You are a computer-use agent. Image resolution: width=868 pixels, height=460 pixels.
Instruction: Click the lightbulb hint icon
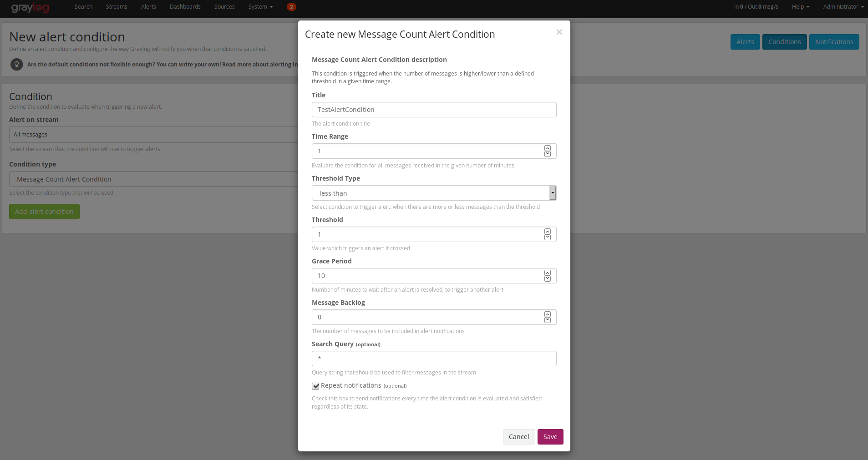(17, 64)
